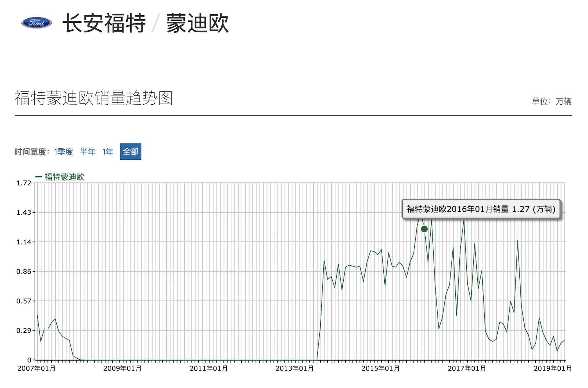Select the 全部 time range button
The image size is (588, 388).
click(131, 151)
